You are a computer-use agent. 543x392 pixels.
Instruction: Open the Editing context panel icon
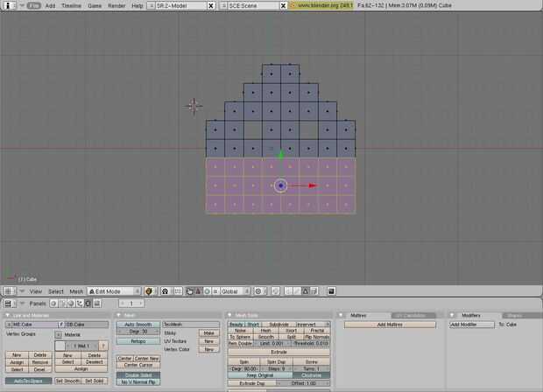click(x=88, y=304)
